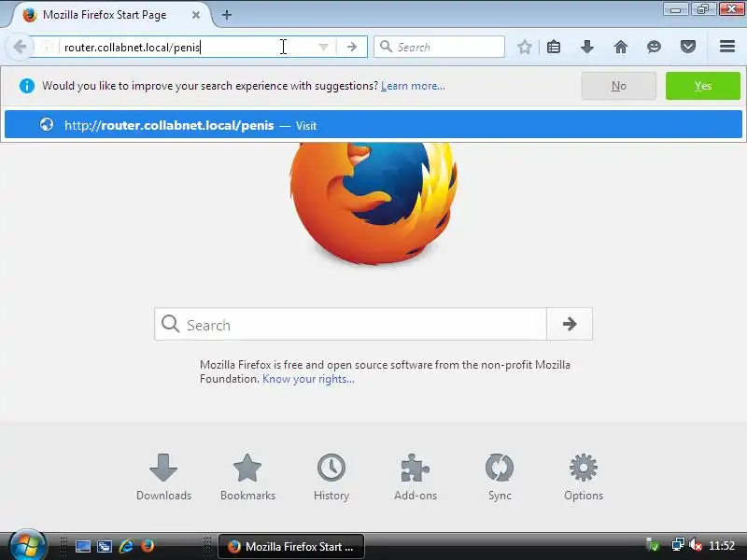Open the Know your rights link

coord(308,379)
